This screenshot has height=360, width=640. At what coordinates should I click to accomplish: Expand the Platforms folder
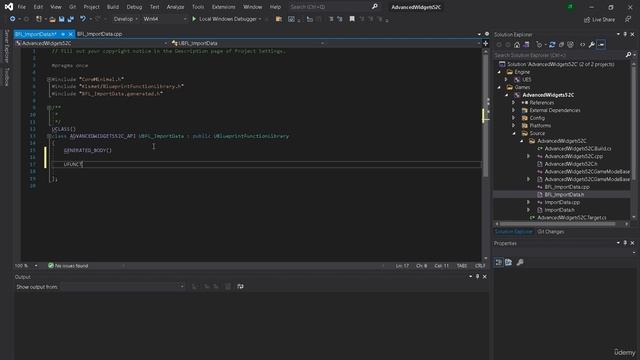[514, 126]
